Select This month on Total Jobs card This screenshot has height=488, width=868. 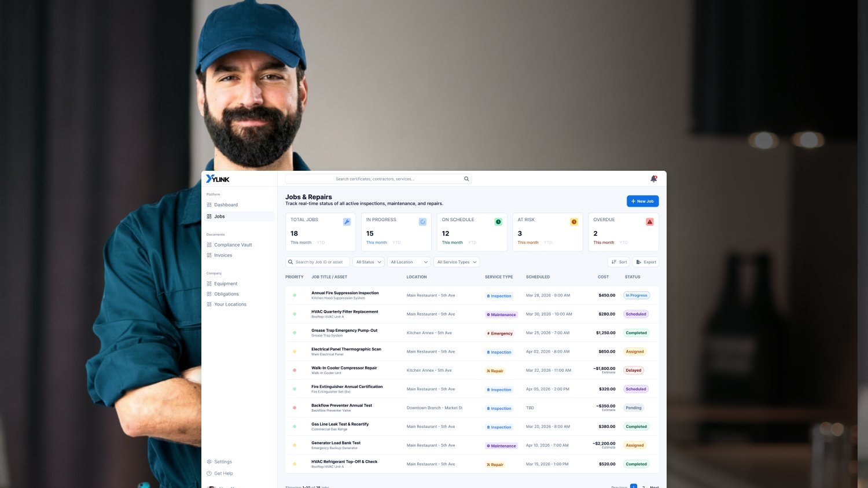tap(301, 243)
